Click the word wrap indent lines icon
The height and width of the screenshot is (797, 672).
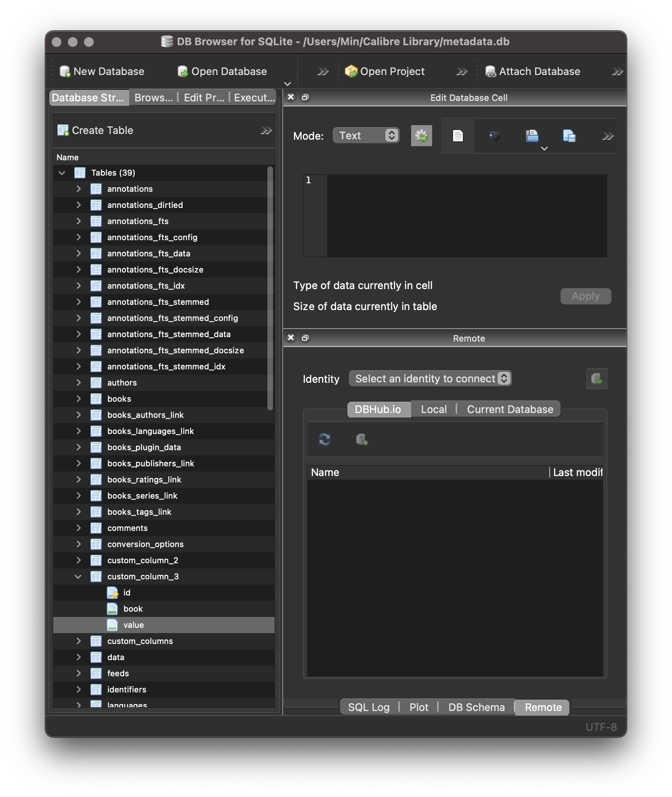click(x=495, y=136)
